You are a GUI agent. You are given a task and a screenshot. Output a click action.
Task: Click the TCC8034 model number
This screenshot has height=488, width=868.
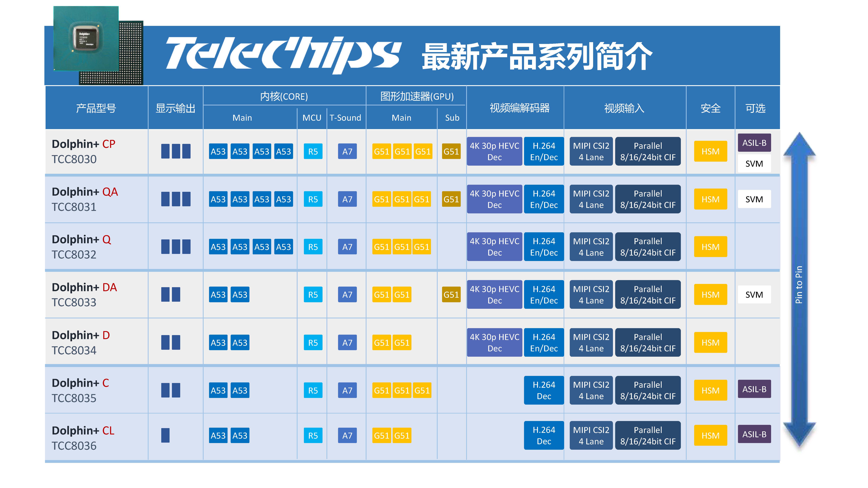pyautogui.click(x=74, y=350)
